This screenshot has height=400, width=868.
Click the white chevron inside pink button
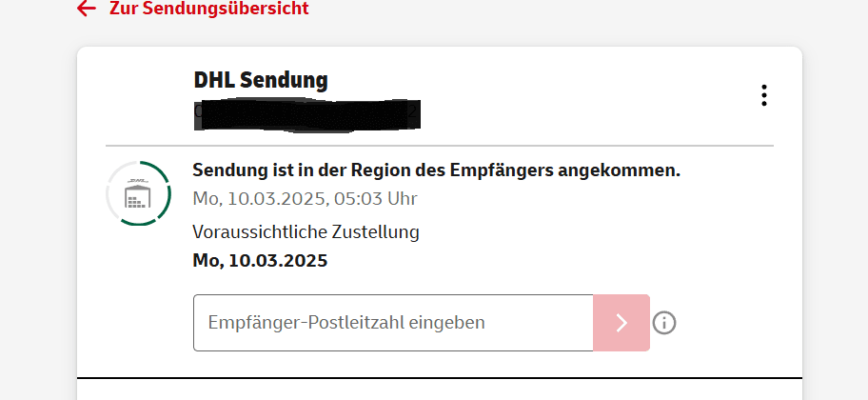[621, 323]
